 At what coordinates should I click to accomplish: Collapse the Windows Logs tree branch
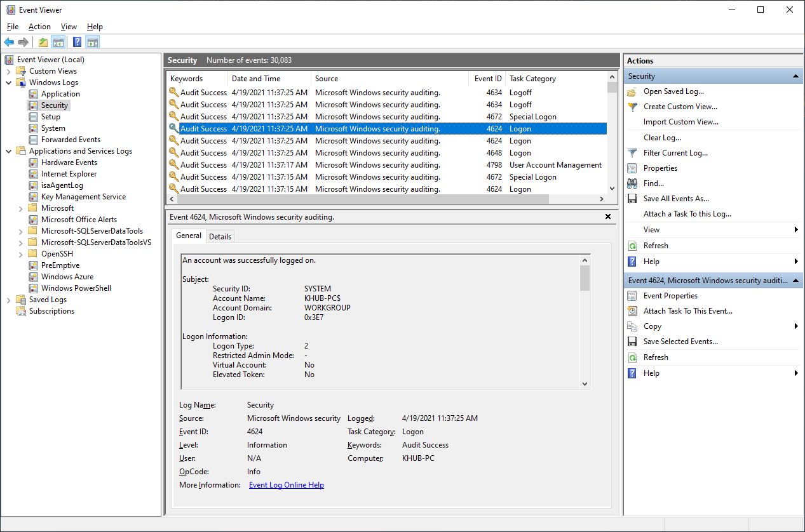[x=8, y=82]
